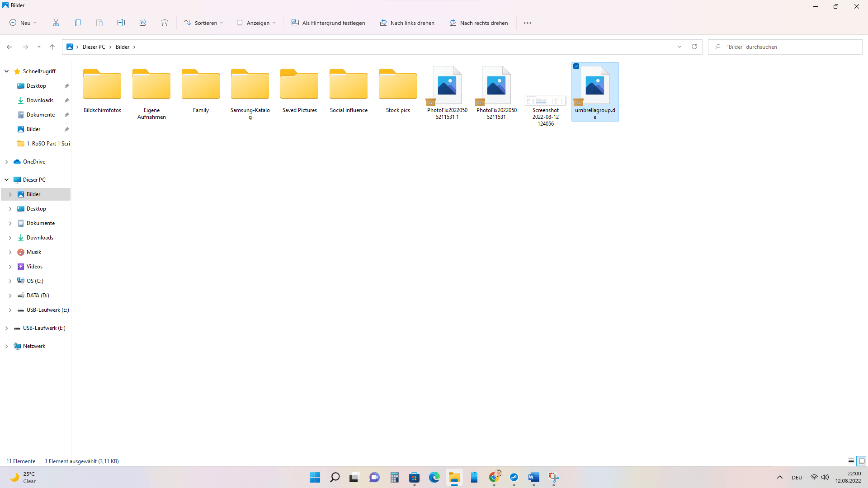Expand the OneDrive tree node
Image resolution: width=868 pixels, height=488 pixels.
(x=7, y=162)
